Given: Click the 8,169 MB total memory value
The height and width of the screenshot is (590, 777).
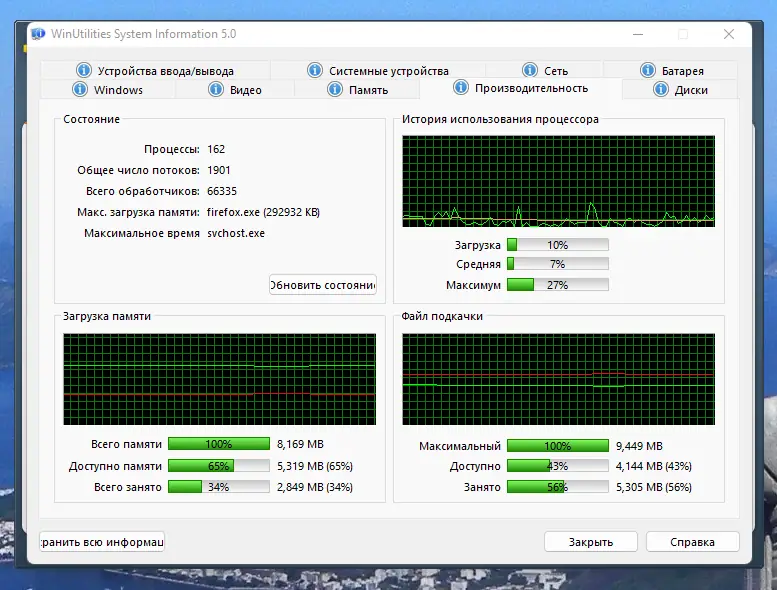Looking at the screenshot, I should (x=300, y=444).
